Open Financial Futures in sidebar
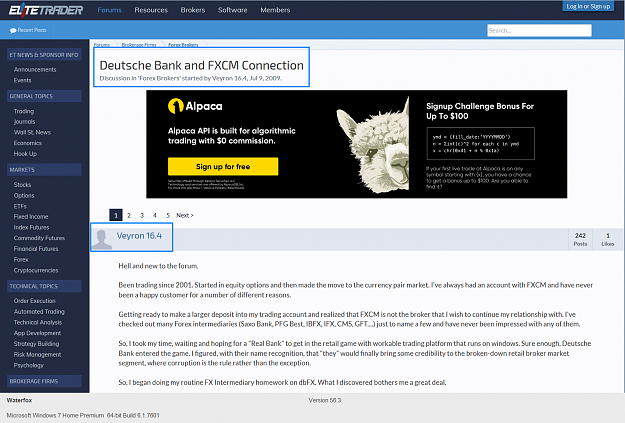This screenshot has height=423, width=625. [x=36, y=249]
